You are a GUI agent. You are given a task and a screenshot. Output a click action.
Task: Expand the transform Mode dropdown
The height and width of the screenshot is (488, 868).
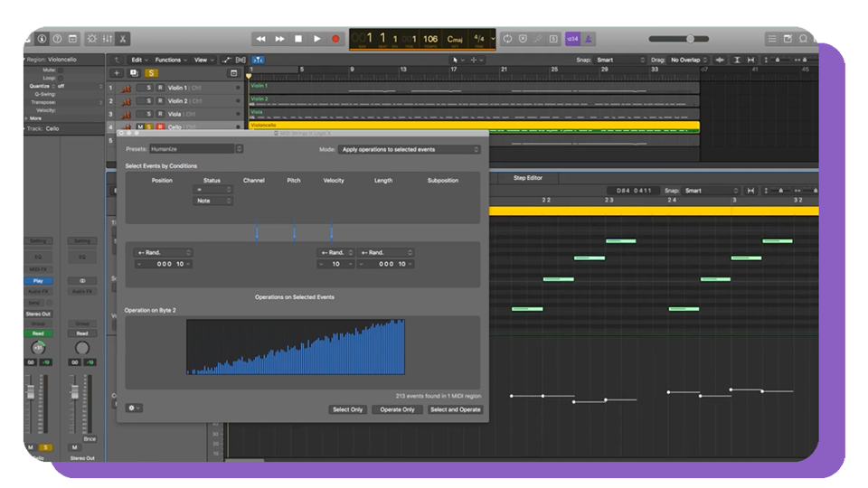410,149
